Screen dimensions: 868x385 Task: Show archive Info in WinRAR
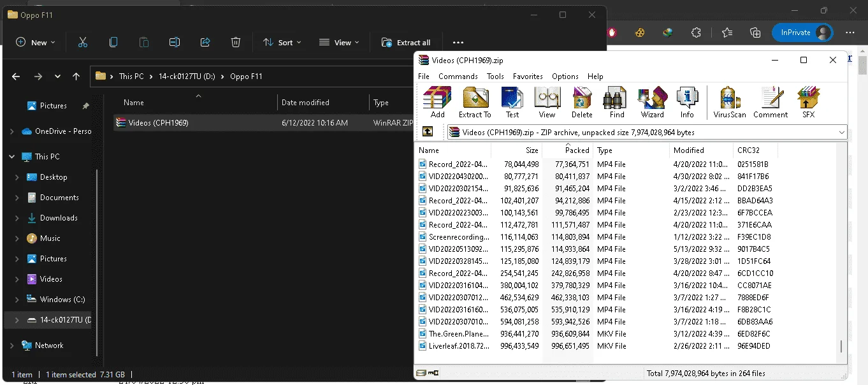[x=687, y=102]
